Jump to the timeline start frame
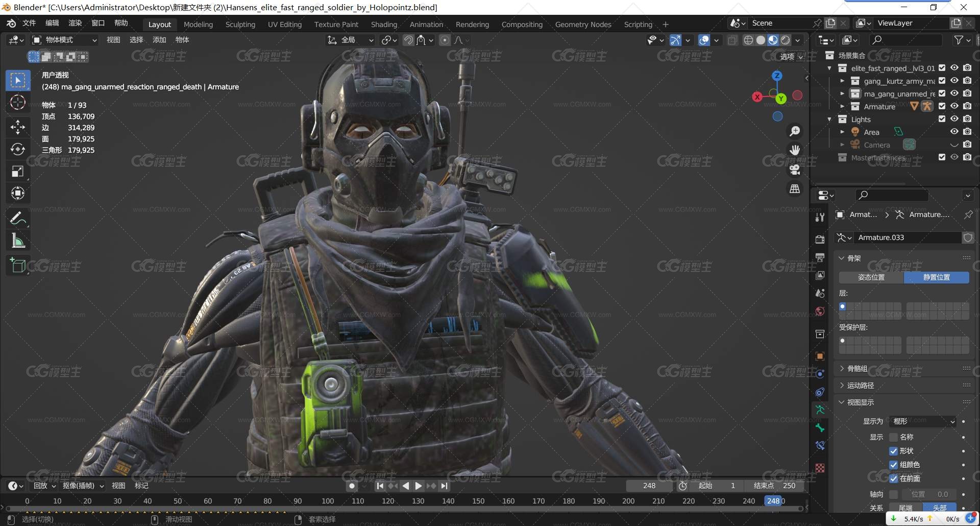 point(380,486)
